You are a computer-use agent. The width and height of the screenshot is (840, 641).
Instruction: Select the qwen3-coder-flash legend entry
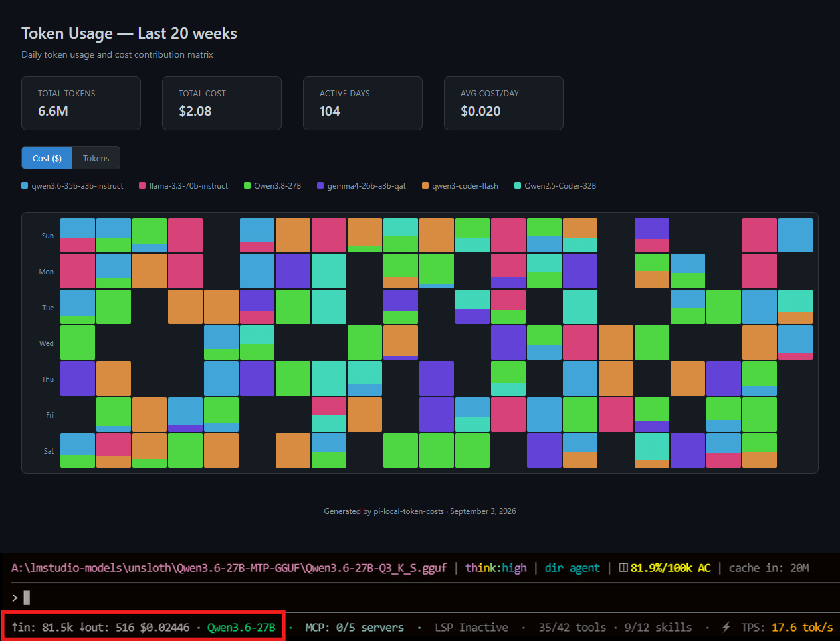point(460,186)
